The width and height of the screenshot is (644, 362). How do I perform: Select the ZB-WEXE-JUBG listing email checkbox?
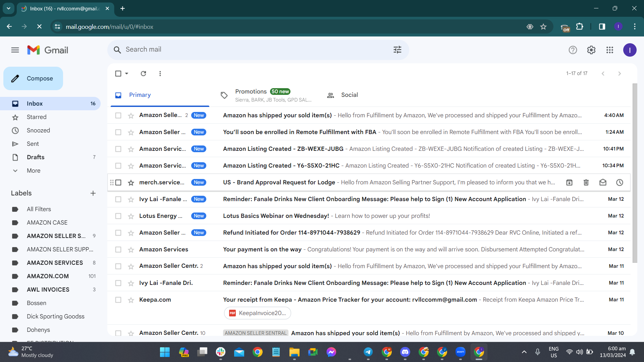click(118, 149)
